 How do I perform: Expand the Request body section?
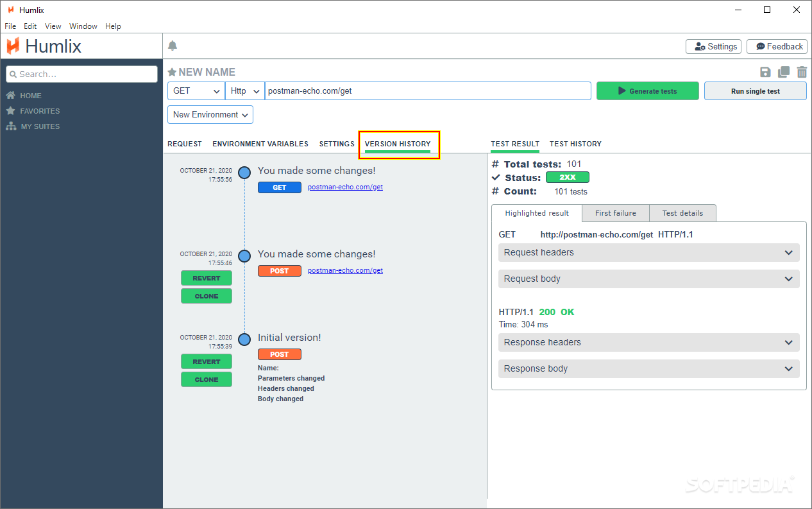tap(649, 279)
